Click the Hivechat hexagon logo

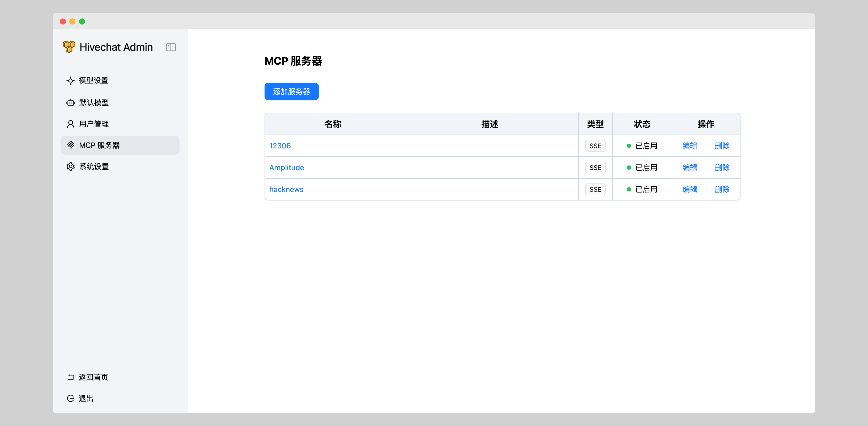(69, 47)
